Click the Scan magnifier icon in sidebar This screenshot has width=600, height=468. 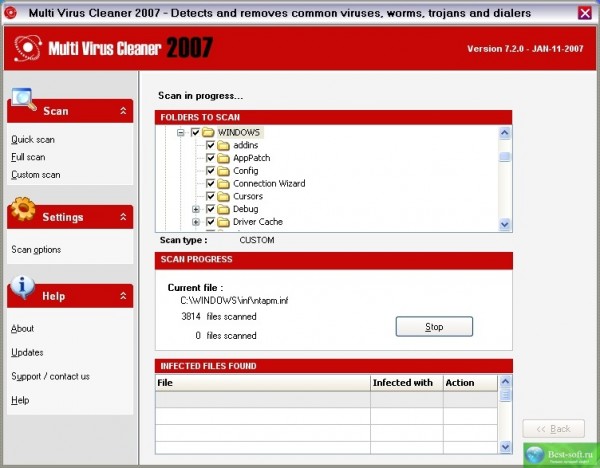click(23, 99)
